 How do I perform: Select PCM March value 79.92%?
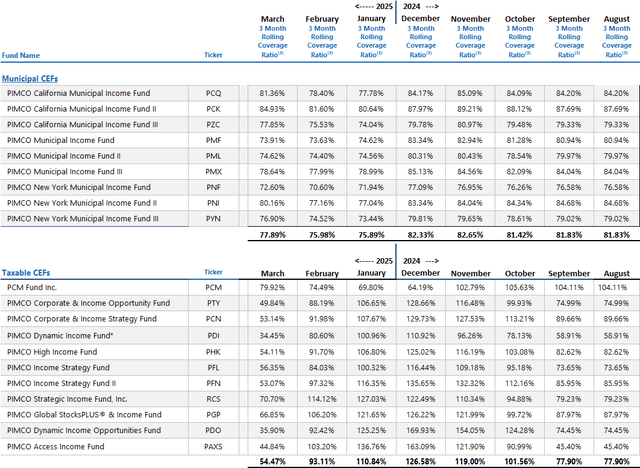click(x=272, y=288)
